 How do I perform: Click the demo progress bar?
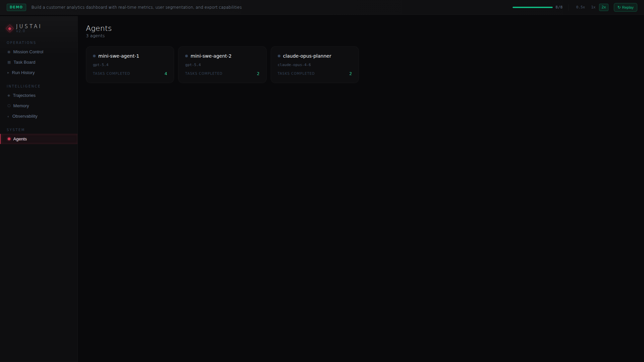click(532, 7)
